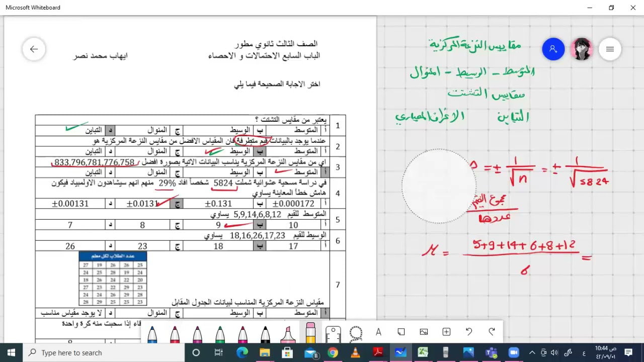Select the green pen tool

click(x=220, y=334)
